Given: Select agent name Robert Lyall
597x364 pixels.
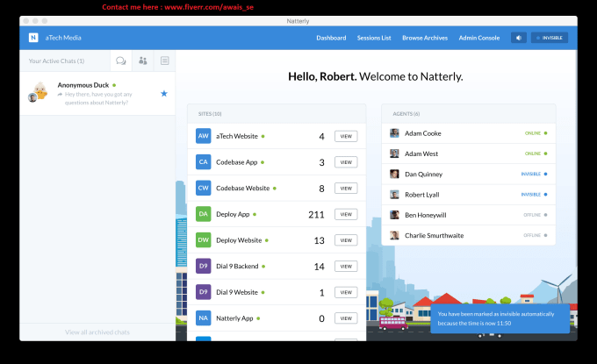Looking at the screenshot, I should click(x=422, y=195).
